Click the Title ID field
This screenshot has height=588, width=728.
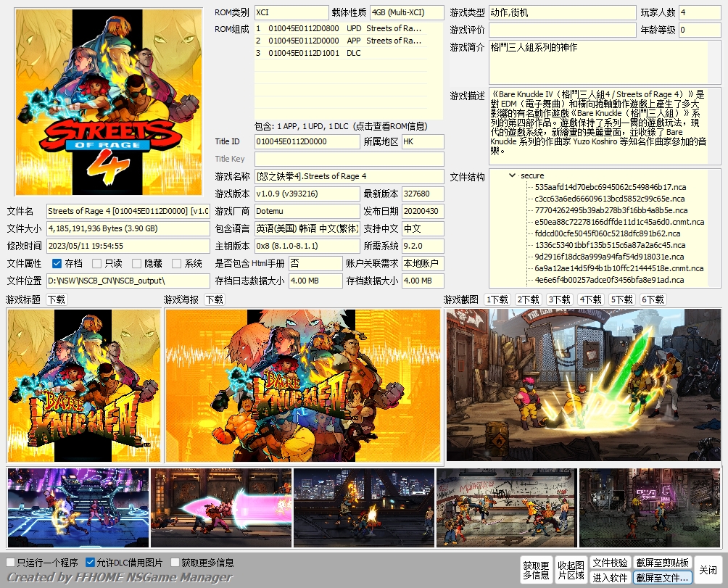(x=307, y=141)
